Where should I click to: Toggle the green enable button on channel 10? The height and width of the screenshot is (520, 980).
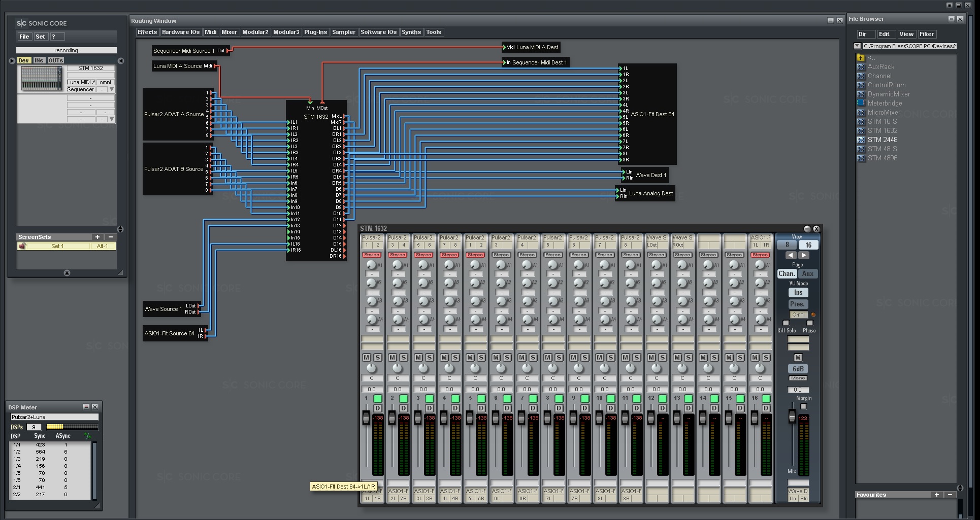[x=611, y=398]
